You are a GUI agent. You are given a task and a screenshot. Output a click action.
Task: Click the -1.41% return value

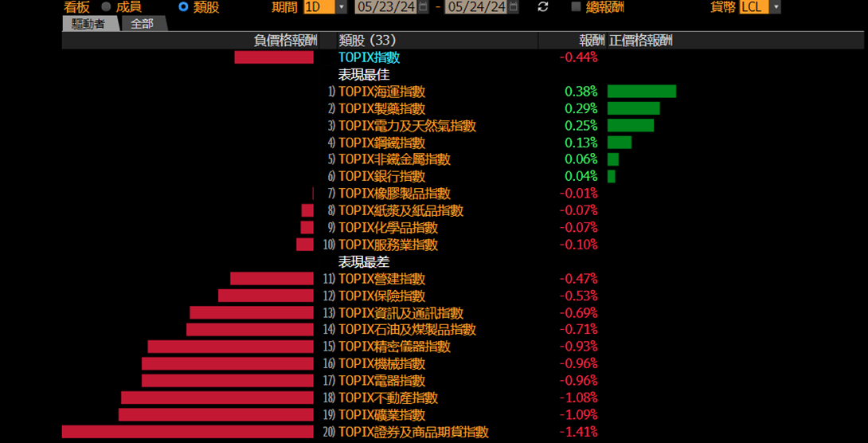[578, 432]
